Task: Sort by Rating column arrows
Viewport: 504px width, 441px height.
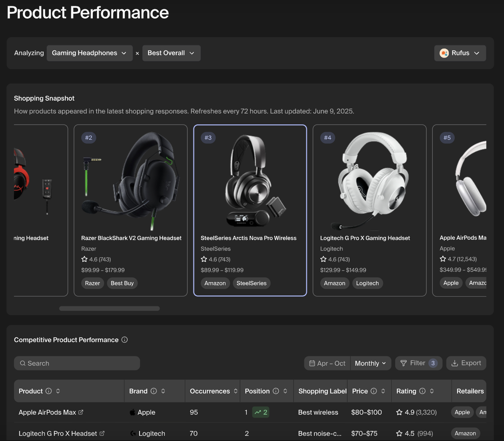Action: 432,391
